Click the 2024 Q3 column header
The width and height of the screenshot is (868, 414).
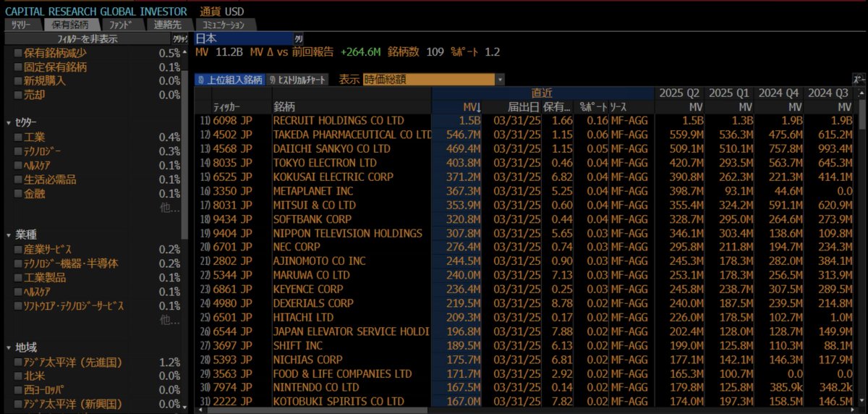click(x=828, y=93)
